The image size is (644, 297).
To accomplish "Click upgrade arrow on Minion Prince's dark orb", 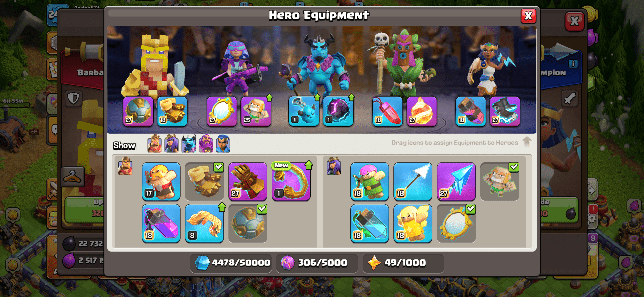I will coord(351,97).
